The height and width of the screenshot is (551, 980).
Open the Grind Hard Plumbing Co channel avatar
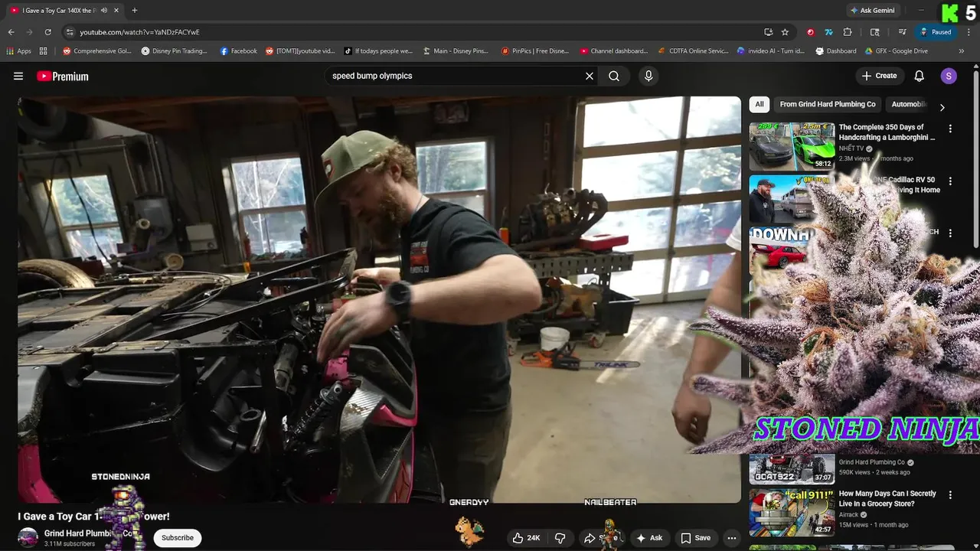coord(28,538)
